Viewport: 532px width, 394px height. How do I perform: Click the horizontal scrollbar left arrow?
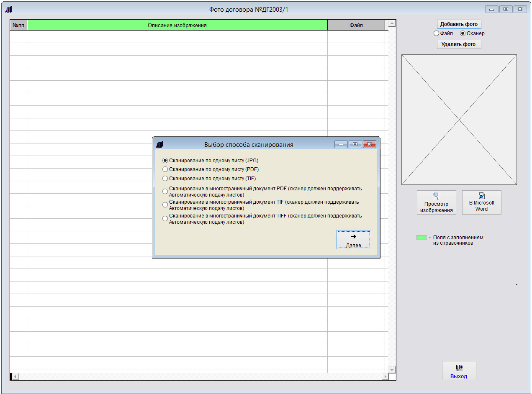15,377
